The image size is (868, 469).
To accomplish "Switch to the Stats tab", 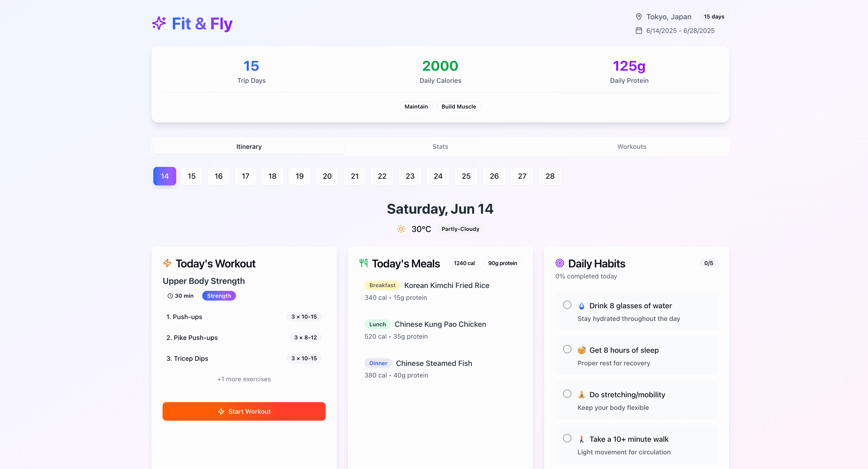I will pos(440,147).
